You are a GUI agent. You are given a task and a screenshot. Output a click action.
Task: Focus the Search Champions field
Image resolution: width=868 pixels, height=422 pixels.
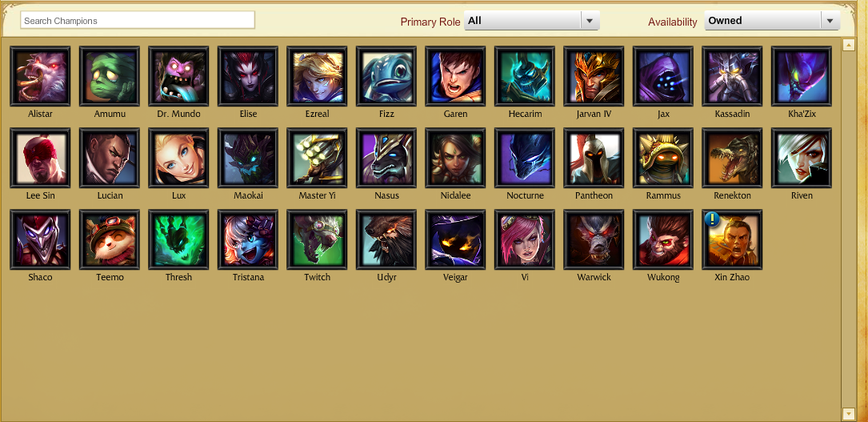138,21
